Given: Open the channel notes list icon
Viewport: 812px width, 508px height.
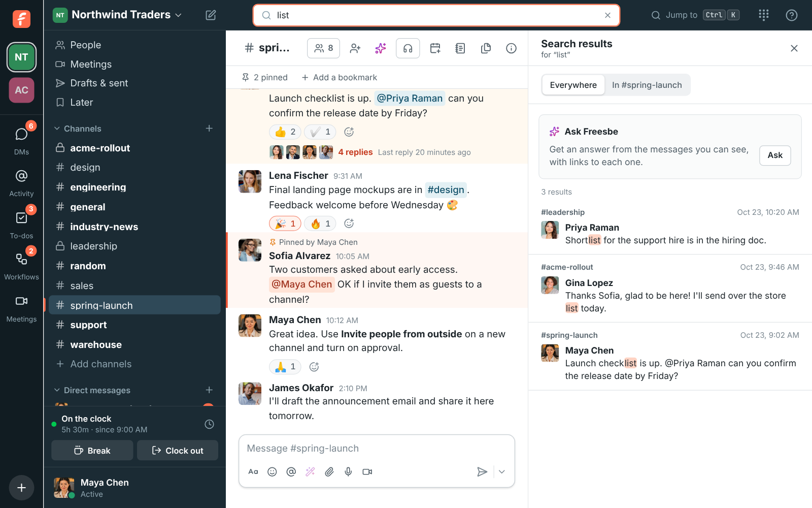Looking at the screenshot, I should [x=460, y=48].
